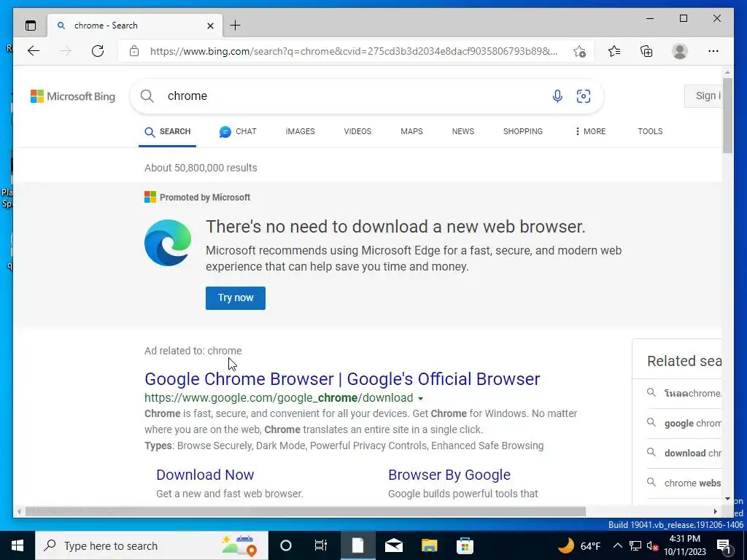This screenshot has width=747, height=560.
Task: Open the Download Now sublink
Action: click(205, 475)
